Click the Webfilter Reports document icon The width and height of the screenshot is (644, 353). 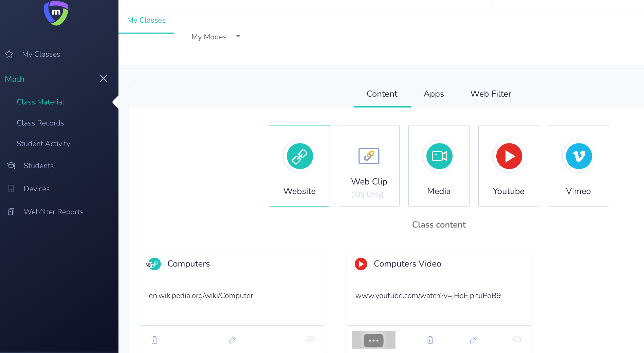11,212
